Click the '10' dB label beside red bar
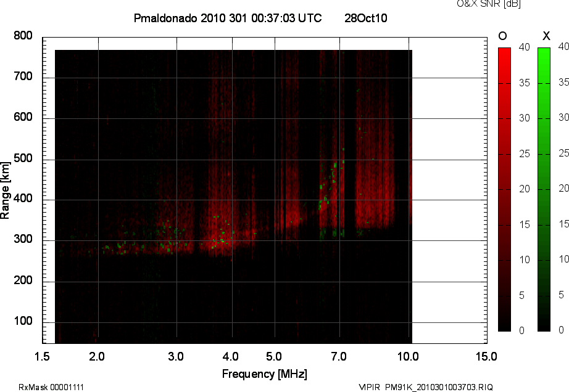 pyautogui.click(x=525, y=259)
